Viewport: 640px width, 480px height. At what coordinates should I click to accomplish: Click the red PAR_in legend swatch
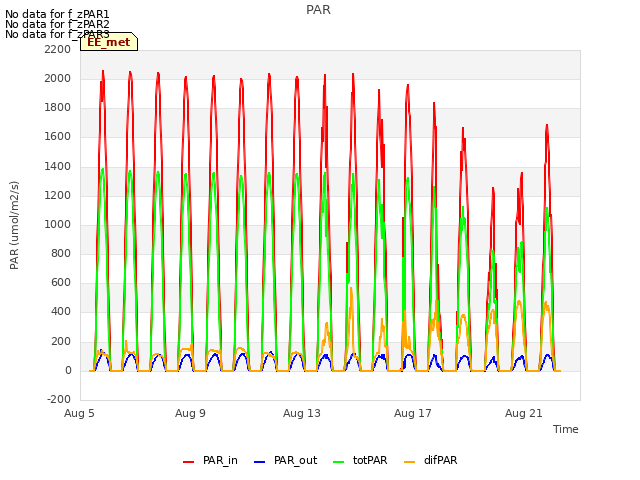[x=189, y=462]
